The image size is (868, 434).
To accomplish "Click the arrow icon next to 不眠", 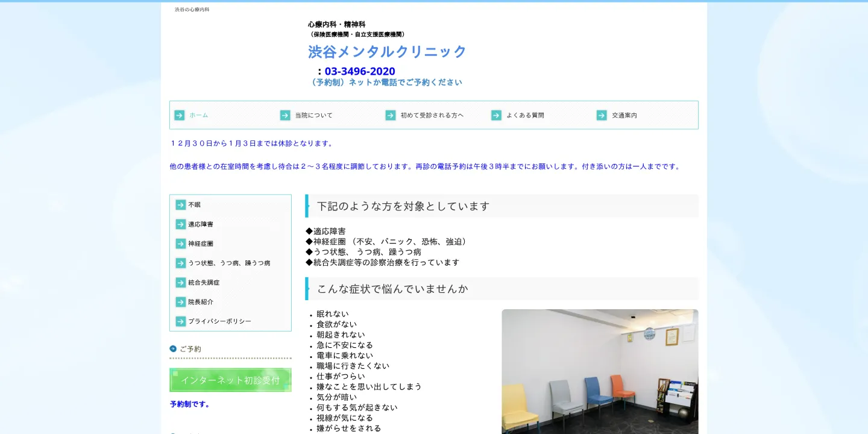I will pos(181,204).
